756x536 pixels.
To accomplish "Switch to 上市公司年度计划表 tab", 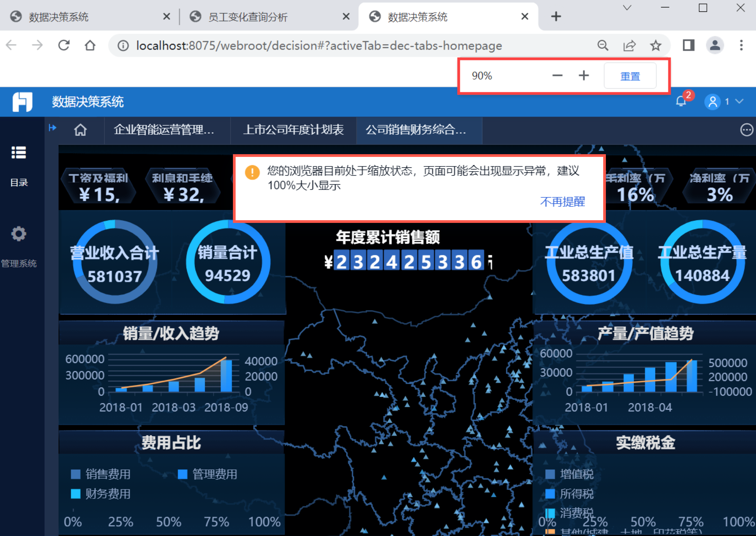I will pos(294,130).
